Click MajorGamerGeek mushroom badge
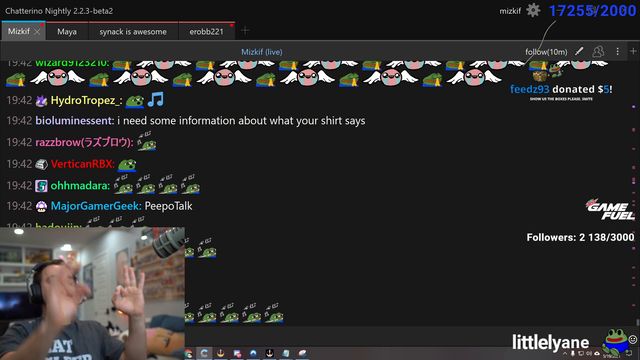Viewport: 640px width, 360px height. 41,207
